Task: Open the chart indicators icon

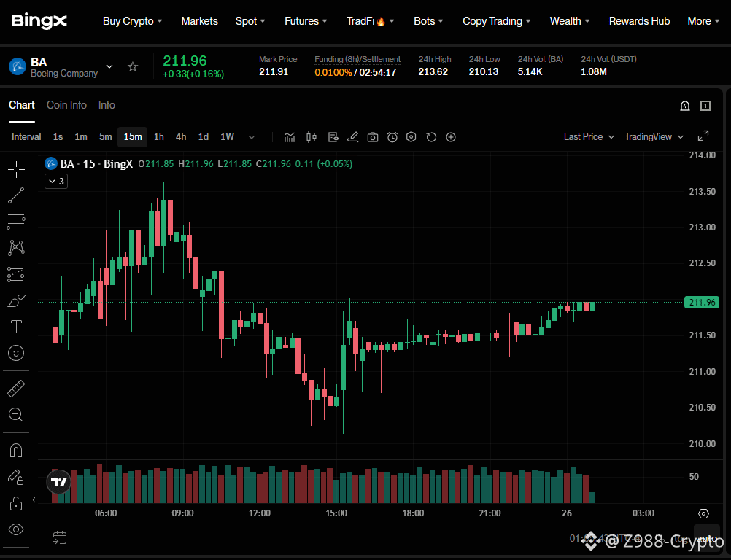Action: (290, 137)
